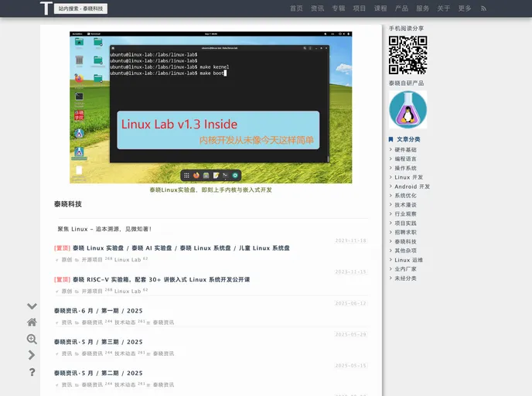This screenshot has height=396, width=532.
Task: Open pinned post 泰晓 RISC-V 实验箱
Action: [162, 280]
